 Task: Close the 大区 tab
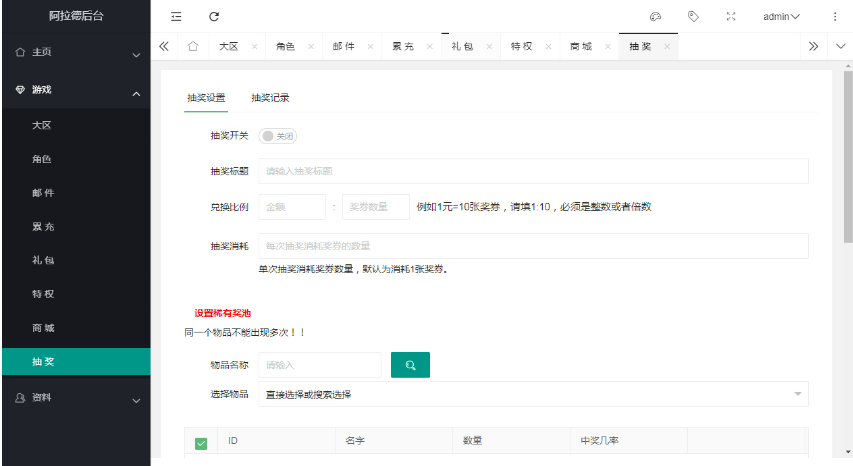[x=254, y=46]
